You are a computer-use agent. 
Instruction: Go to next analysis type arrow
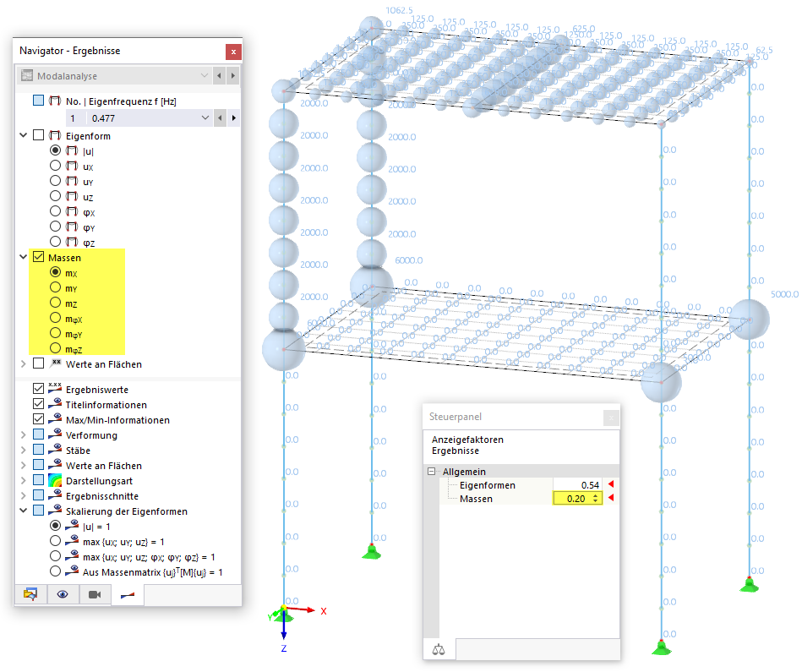point(232,76)
